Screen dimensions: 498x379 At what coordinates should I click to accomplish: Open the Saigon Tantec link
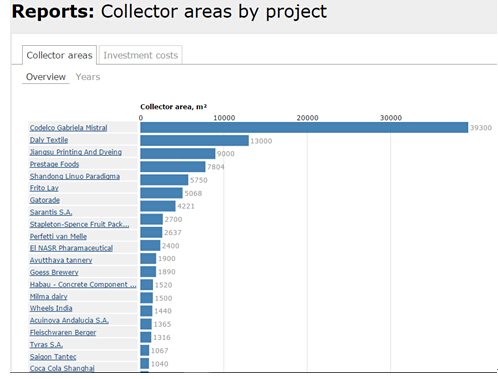click(x=53, y=357)
